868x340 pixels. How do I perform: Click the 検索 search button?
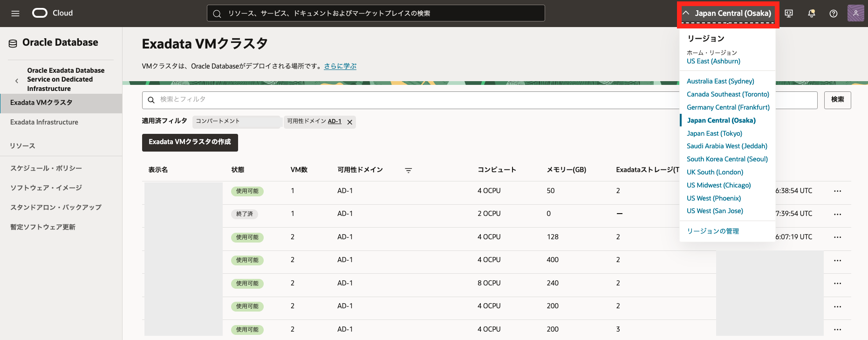point(837,100)
